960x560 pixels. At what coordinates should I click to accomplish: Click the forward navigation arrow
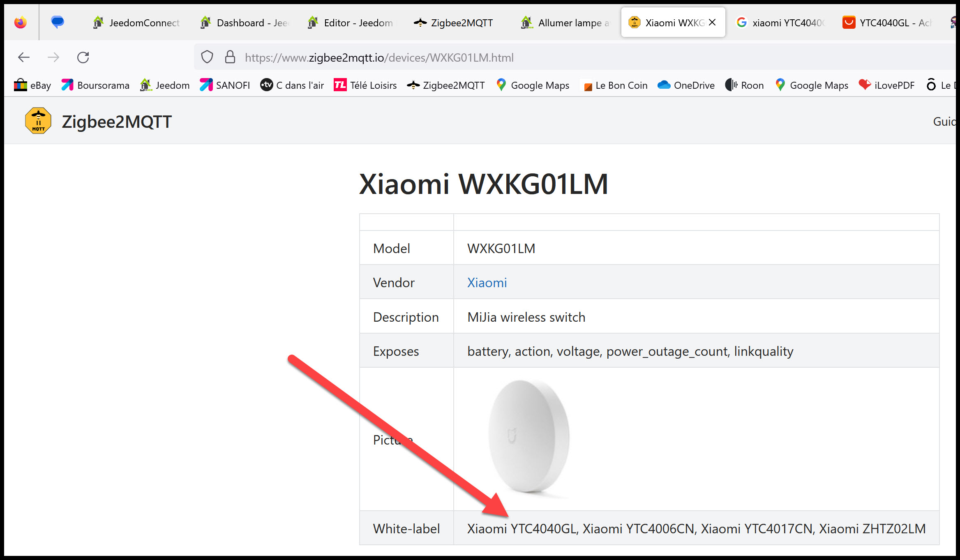[x=53, y=57]
